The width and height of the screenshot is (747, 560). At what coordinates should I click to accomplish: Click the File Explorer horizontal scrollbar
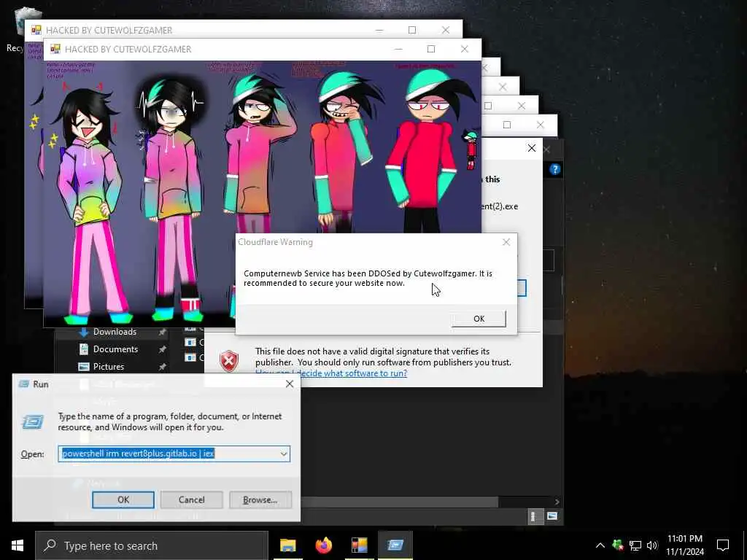pos(399,502)
